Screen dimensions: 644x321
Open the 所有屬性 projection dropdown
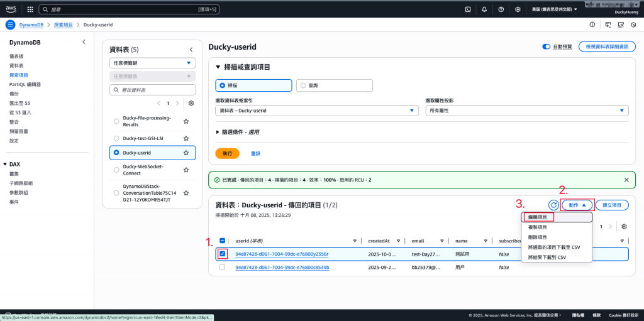coord(526,111)
